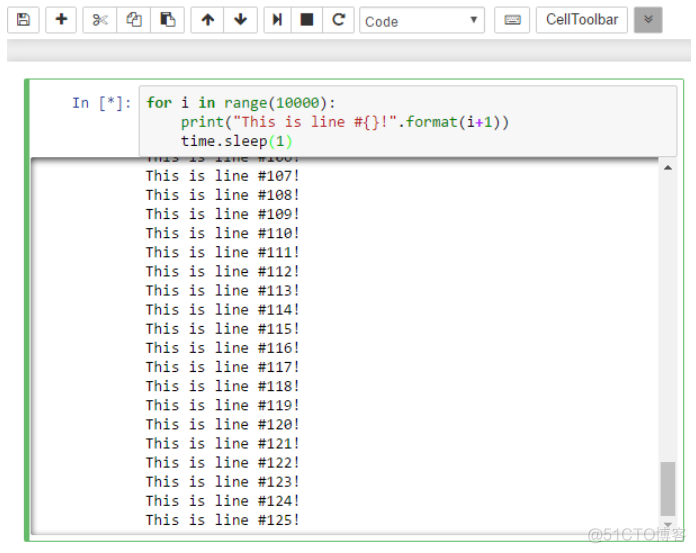Click the double chevron toggle button

(648, 20)
